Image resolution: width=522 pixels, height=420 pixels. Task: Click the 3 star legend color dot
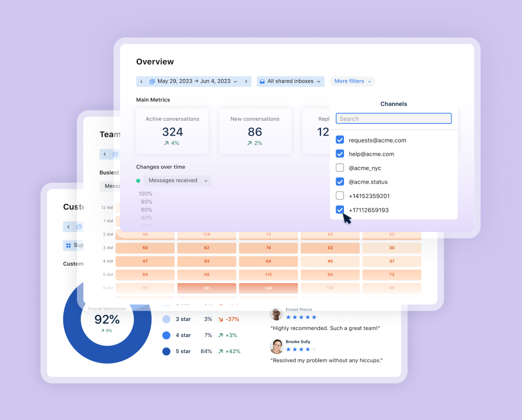pos(166,319)
